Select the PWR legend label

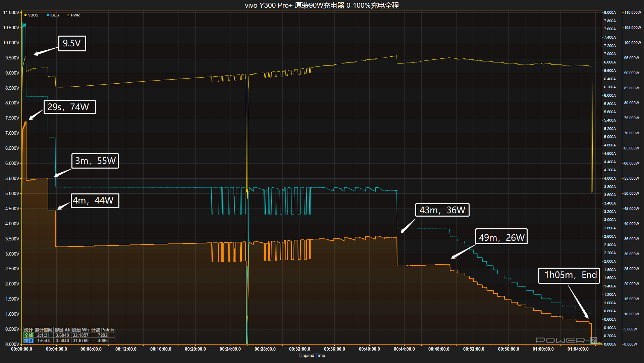click(75, 15)
